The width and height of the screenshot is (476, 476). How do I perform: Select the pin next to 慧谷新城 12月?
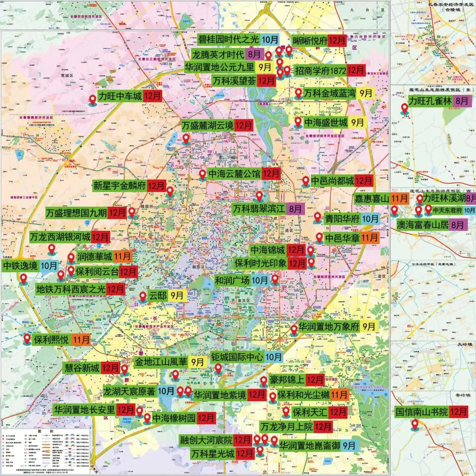pos(125,370)
